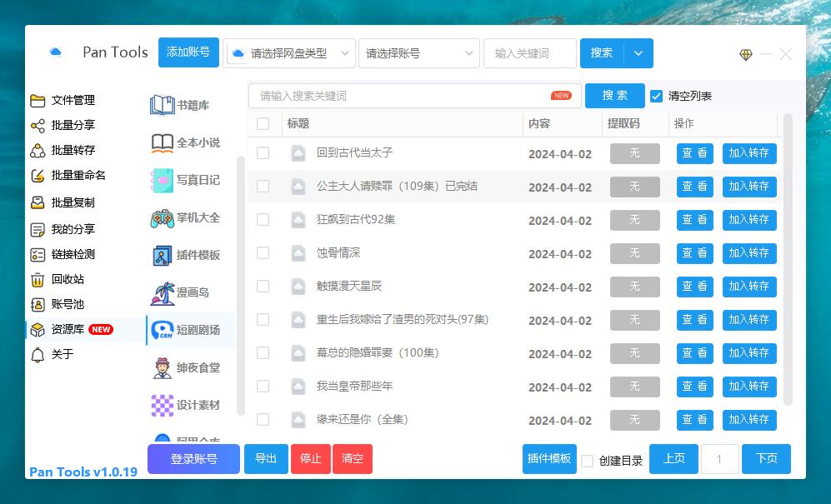Uncheck the 清空列表 option
The width and height of the screenshot is (831, 504).
(658, 96)
